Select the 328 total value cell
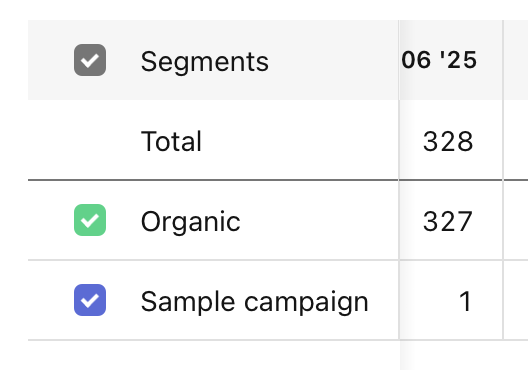This screenshot has height=370, width=528. point(448,141)
